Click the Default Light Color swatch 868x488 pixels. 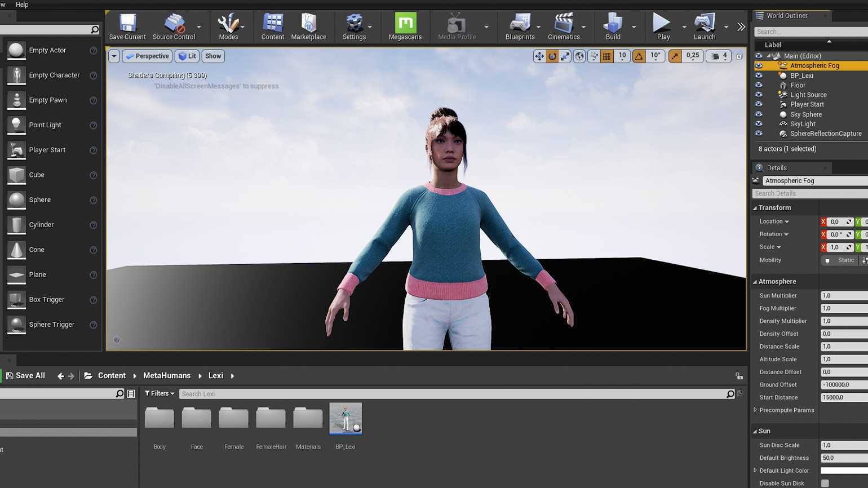point(844,471)
